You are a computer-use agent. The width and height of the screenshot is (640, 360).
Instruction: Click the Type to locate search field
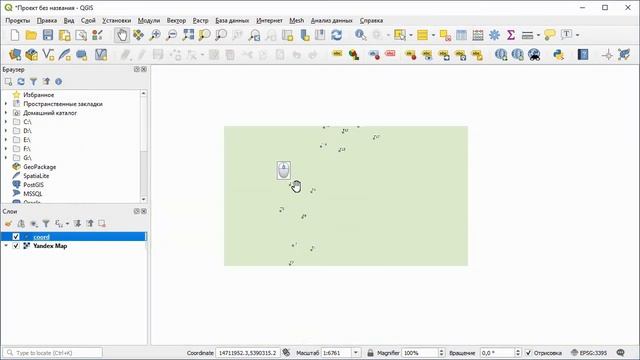53,353
